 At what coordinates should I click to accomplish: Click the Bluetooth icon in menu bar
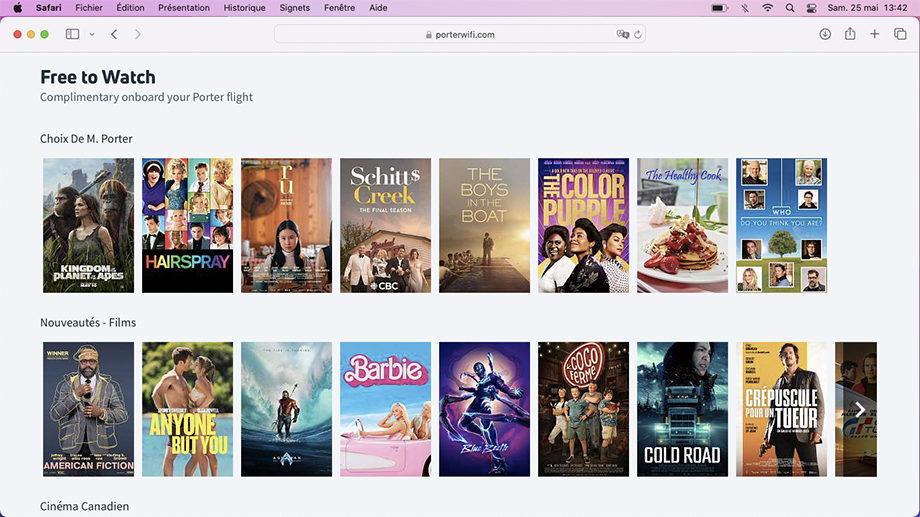pyautogui.click(x=745, y=8)
